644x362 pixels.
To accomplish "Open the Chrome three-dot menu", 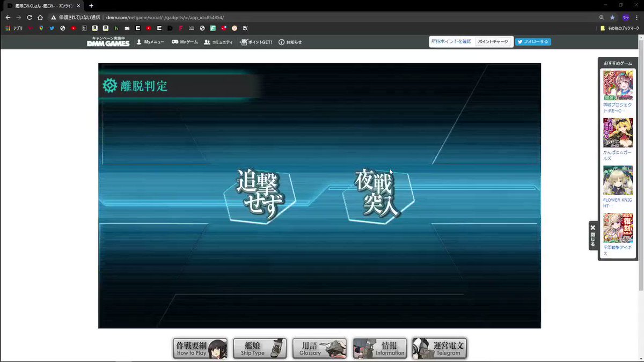I will pos(636,17).
